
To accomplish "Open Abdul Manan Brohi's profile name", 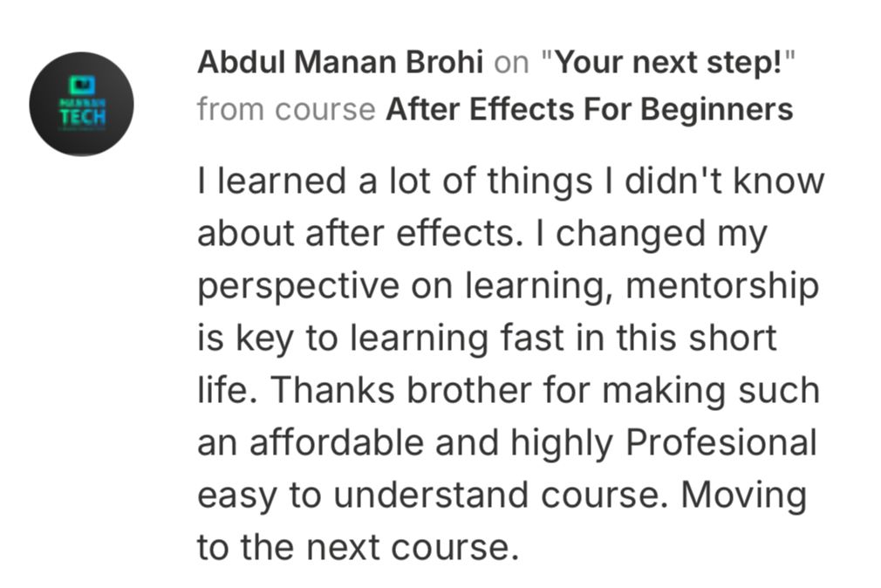I will click(x=340, y=62).
